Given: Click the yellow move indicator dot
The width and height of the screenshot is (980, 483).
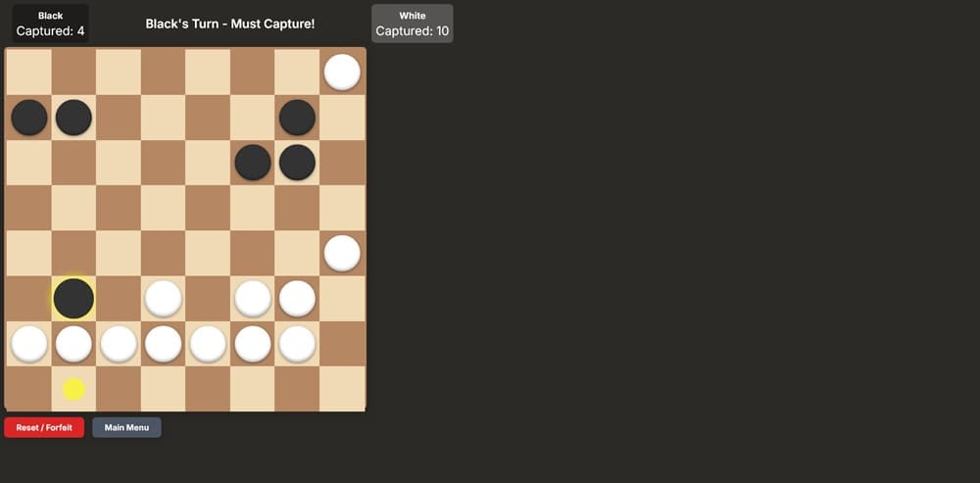Looking at the screenshot, I should 73,389.
